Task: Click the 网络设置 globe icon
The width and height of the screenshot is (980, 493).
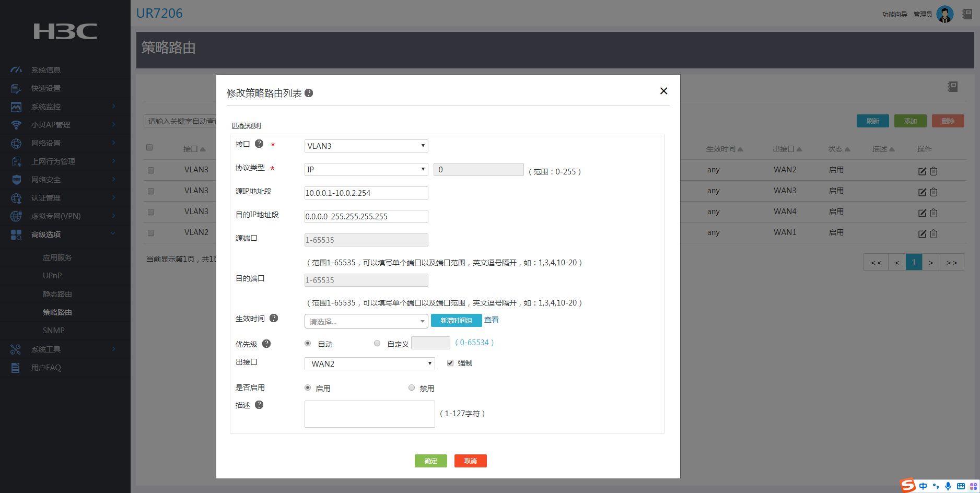Action: click(x=16, y=143)
